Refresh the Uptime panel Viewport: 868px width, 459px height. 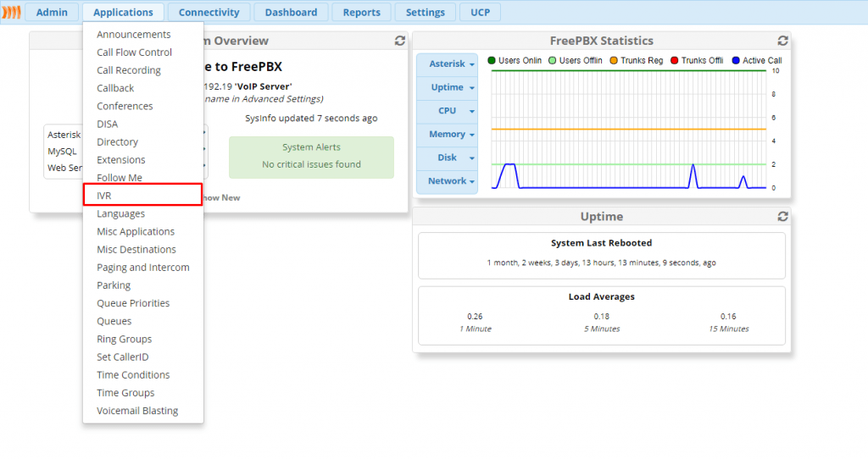pos(782,217)
